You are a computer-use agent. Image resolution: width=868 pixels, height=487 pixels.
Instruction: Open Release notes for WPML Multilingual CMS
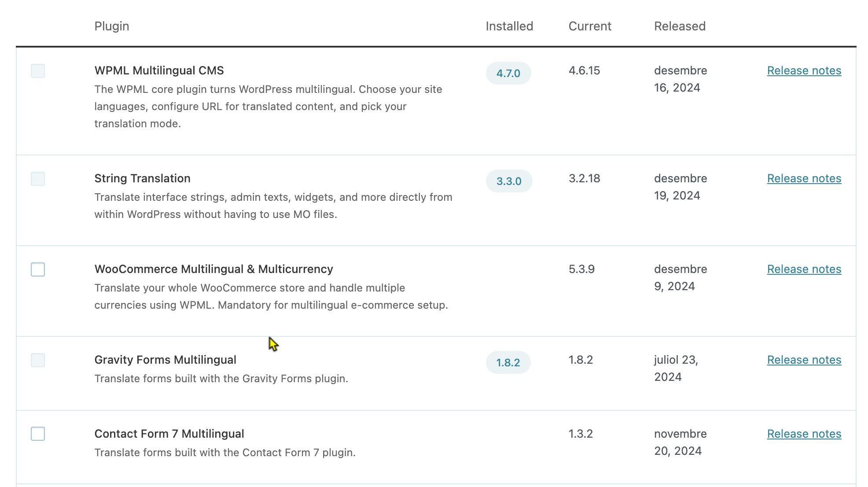click(804, 70)
